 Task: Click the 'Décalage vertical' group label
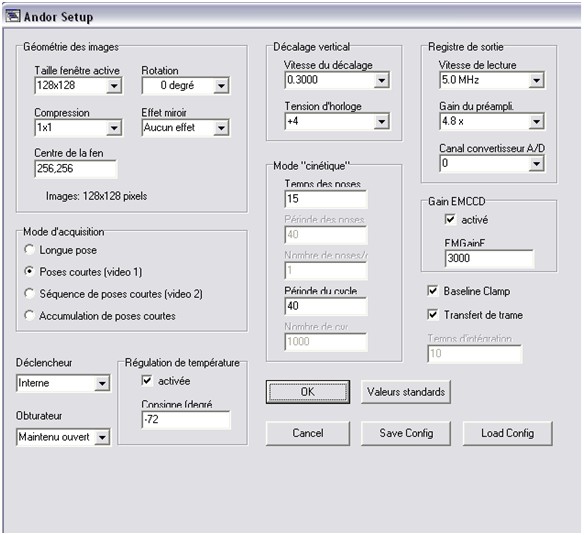click(311, 47)
